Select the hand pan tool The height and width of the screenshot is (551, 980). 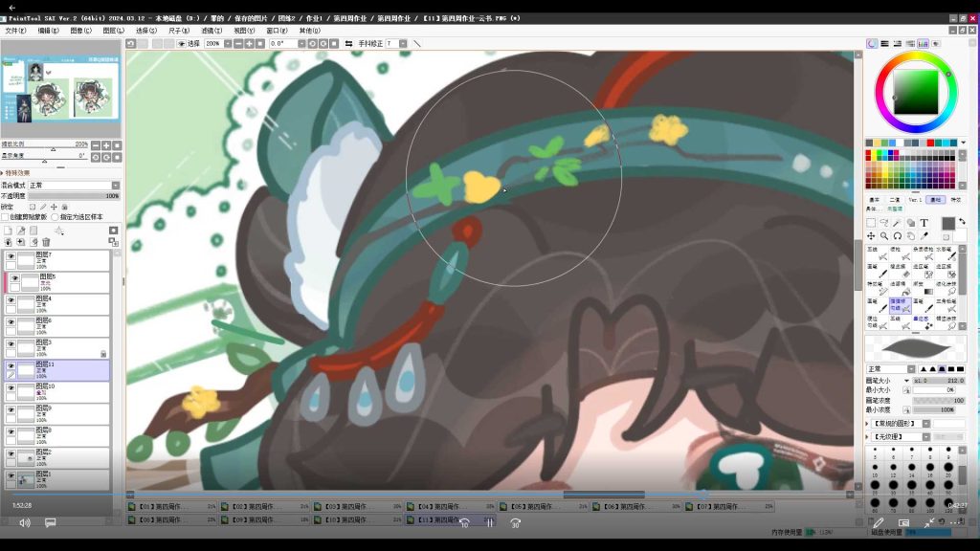pyautogui.click(x=911, y=236)
